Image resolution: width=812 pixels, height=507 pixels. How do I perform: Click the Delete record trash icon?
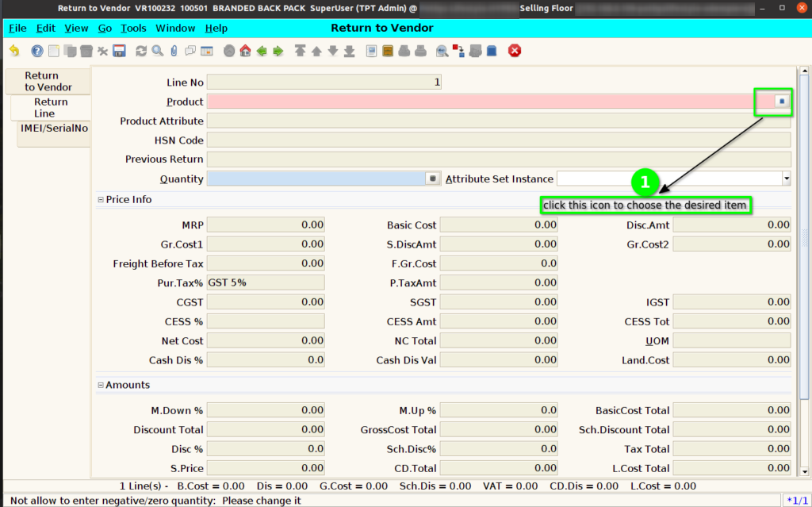click(x=86, y=51)
